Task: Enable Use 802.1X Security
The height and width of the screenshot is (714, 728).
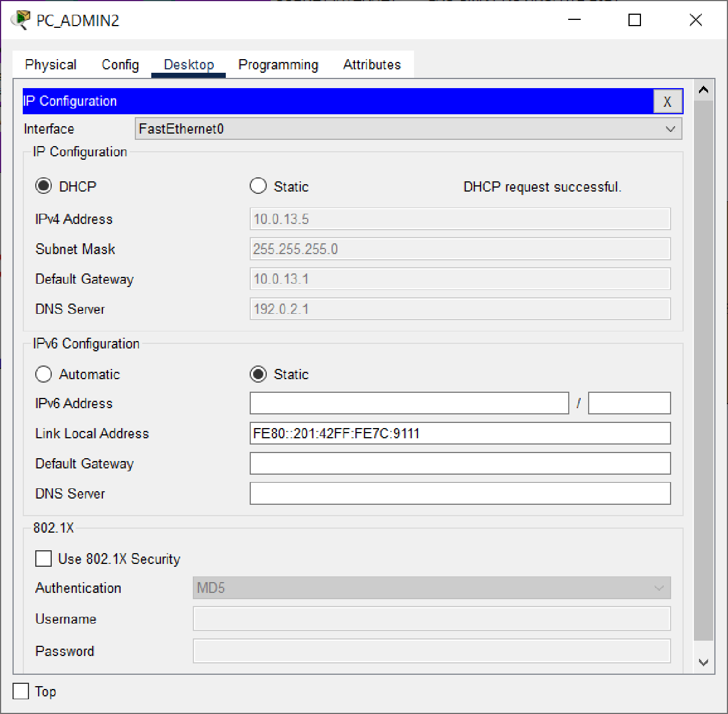Action: pos(43,558)
